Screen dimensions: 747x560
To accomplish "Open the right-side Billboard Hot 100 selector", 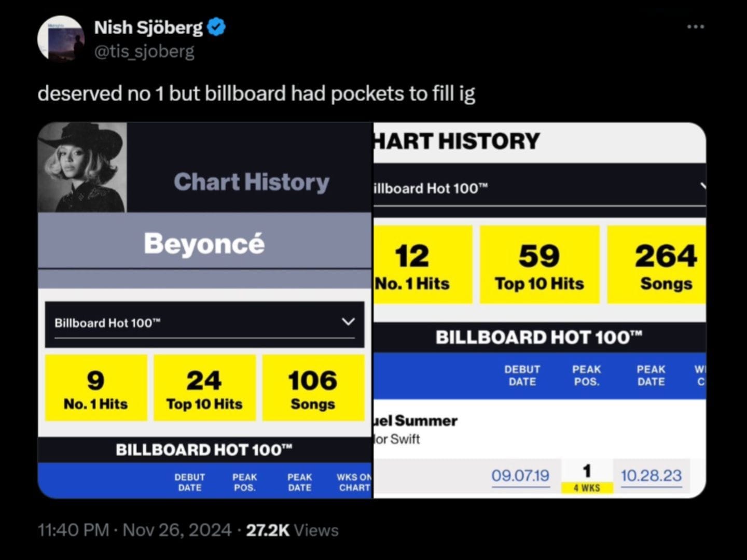I will click(x=539, y=188).
